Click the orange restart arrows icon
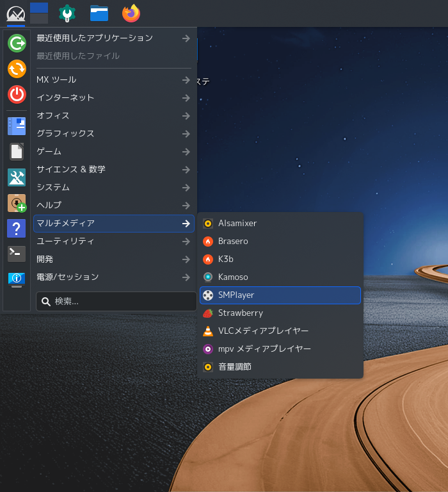Image resolution: width=448 pixels, height=492 pixels. [x=17, y=69]
